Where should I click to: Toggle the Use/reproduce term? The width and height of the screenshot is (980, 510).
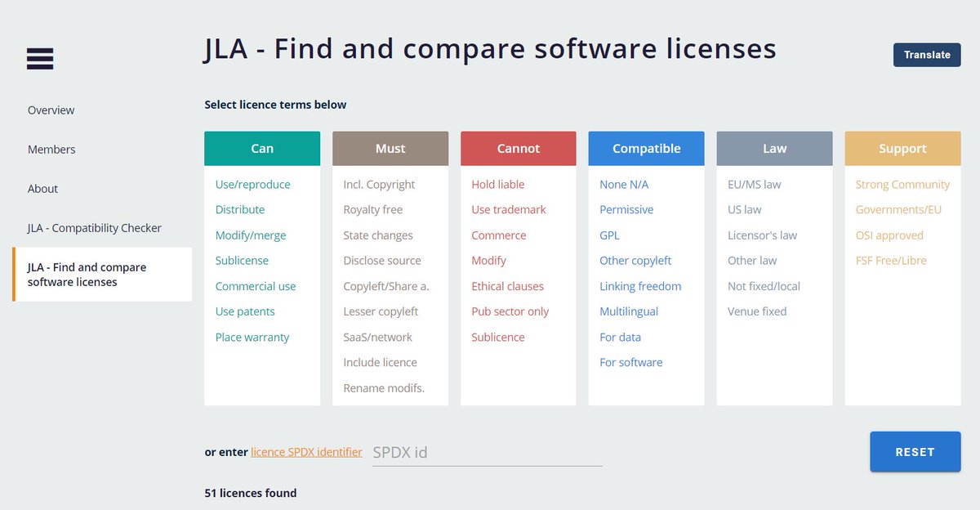(252, 185)
